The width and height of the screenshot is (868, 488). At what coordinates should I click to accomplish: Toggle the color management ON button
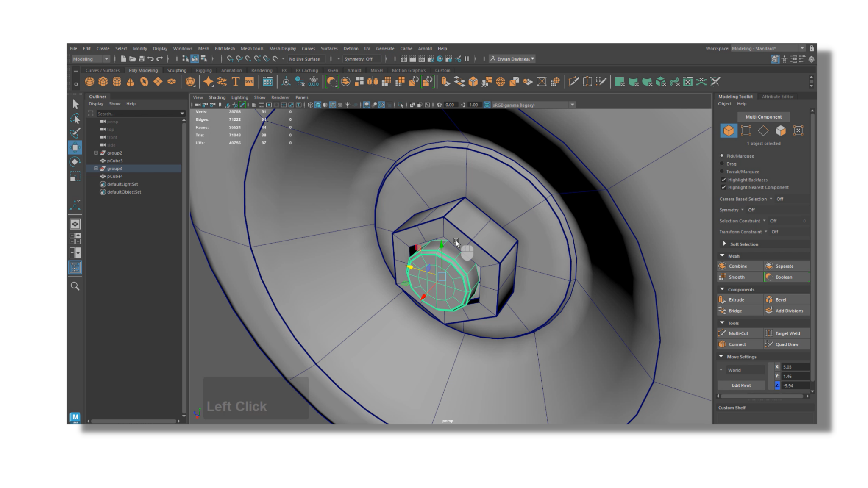point(487,105)
